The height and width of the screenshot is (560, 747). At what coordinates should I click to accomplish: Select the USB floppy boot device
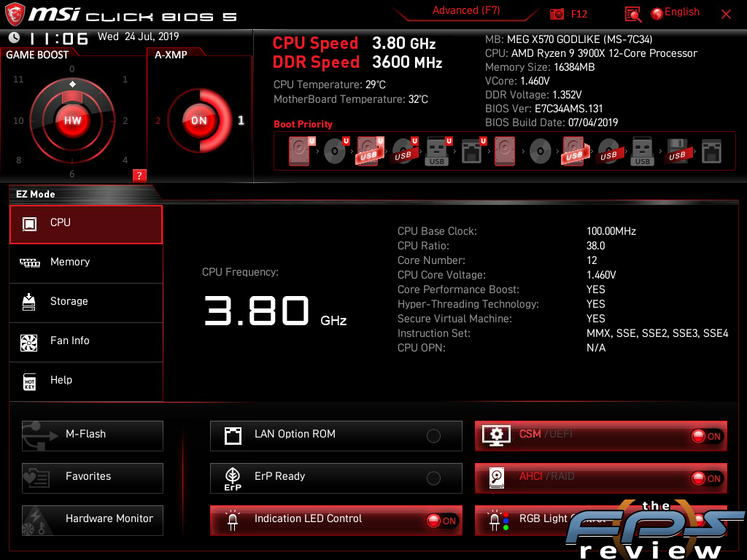tap(678, 151)
